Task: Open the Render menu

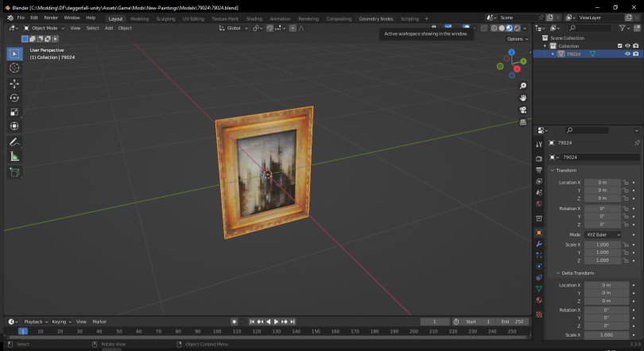Action: pos(51,18)
